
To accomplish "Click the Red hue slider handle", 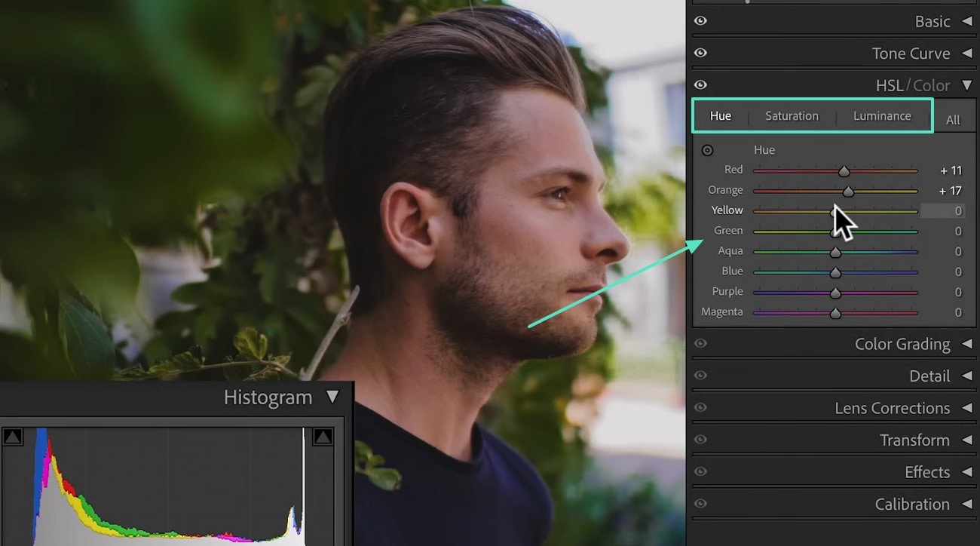I will 844,171.
